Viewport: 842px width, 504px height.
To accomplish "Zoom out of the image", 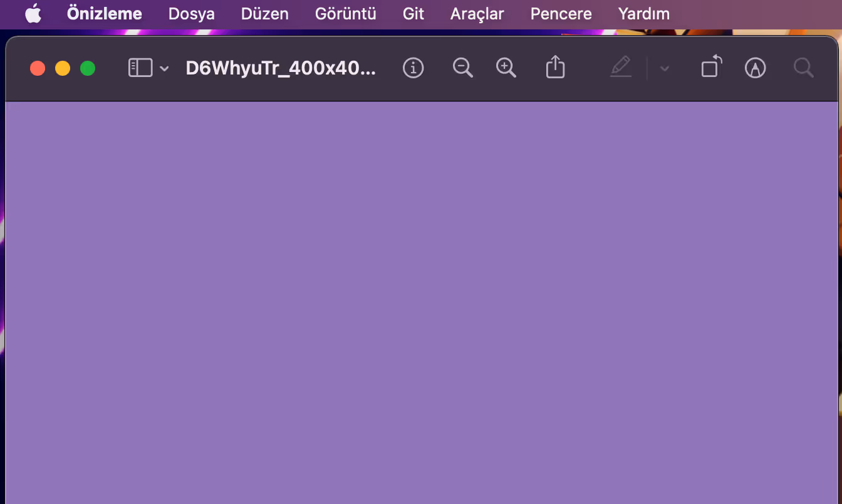I will [462, 68].
